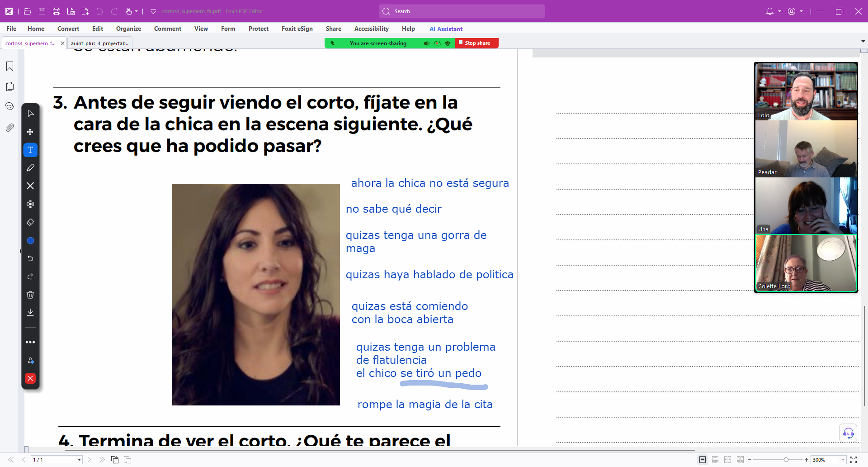This screenshot has height=467, width=868.
Task: Click Colette Lord's video thumbnail
Action: point(806,263)
